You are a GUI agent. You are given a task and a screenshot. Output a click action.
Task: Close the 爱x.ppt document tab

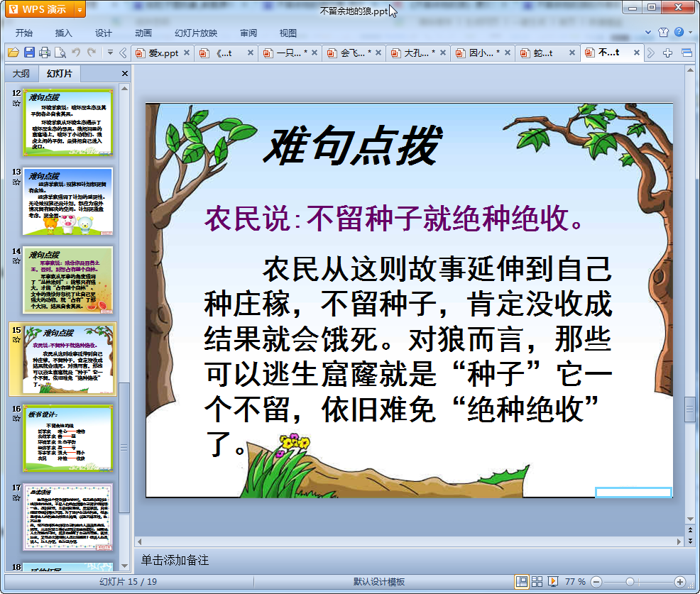coord(187,53)
